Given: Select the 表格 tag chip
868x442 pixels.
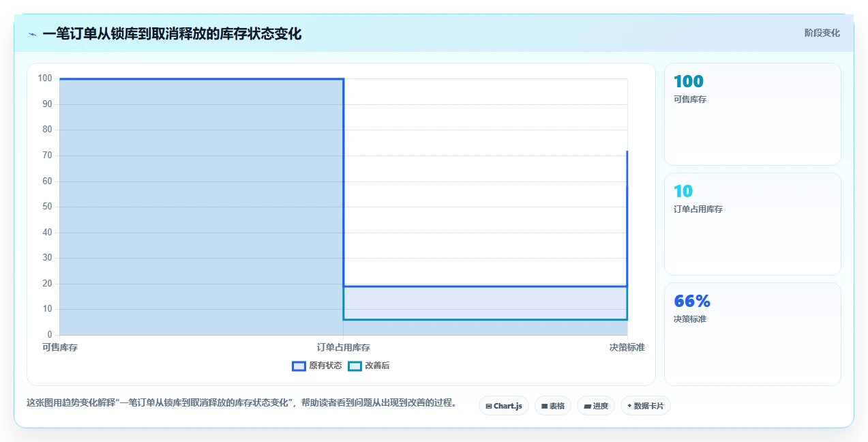Looking at the screenshot, I should click(x=552, y=406).
